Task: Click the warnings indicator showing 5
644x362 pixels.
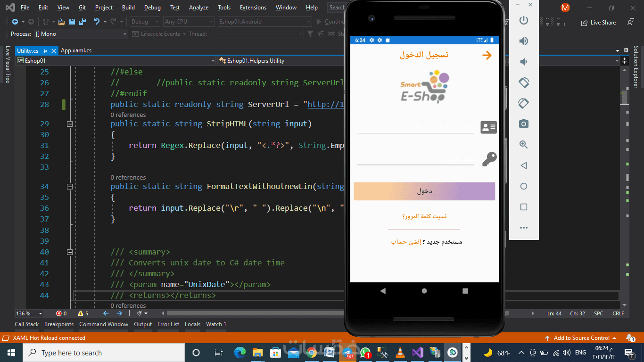Action: (x=83, y=313)
